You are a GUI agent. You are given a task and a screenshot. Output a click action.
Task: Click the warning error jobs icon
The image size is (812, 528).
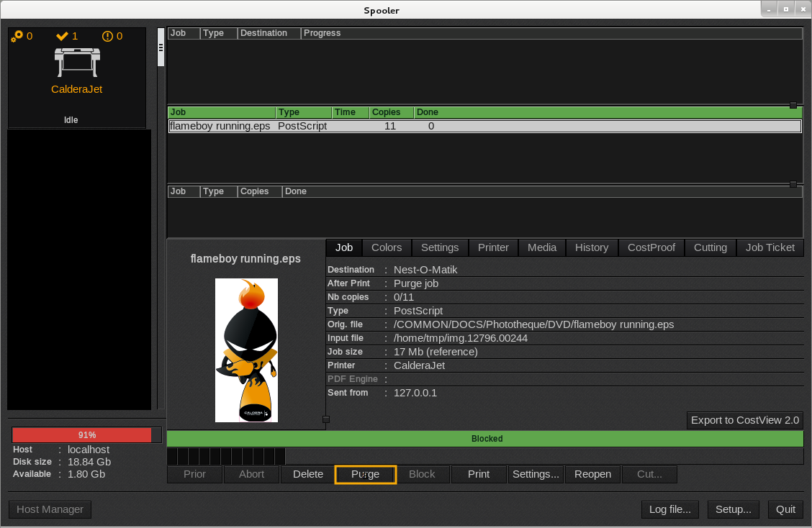[108, 36]
